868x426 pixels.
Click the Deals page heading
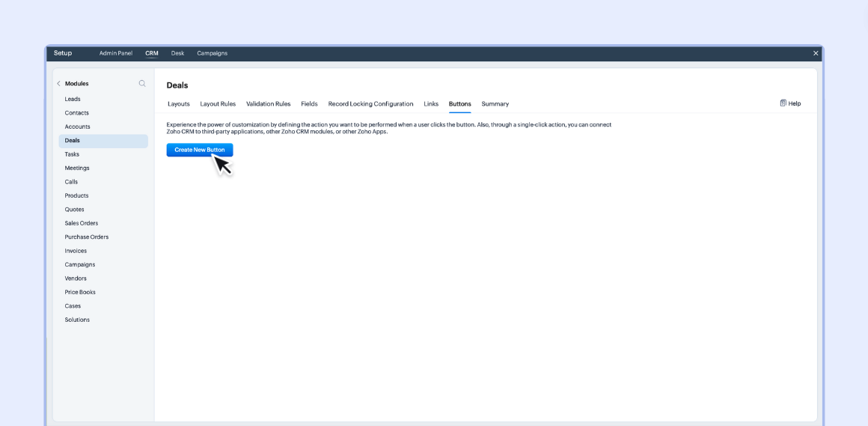click(177, 85)
